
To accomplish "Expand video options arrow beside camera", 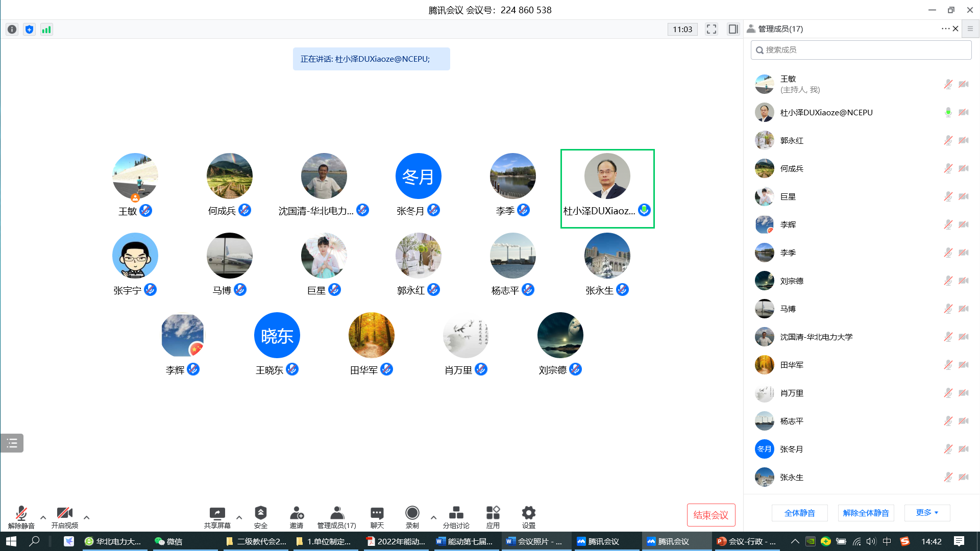I will click(x=86, y=517).
